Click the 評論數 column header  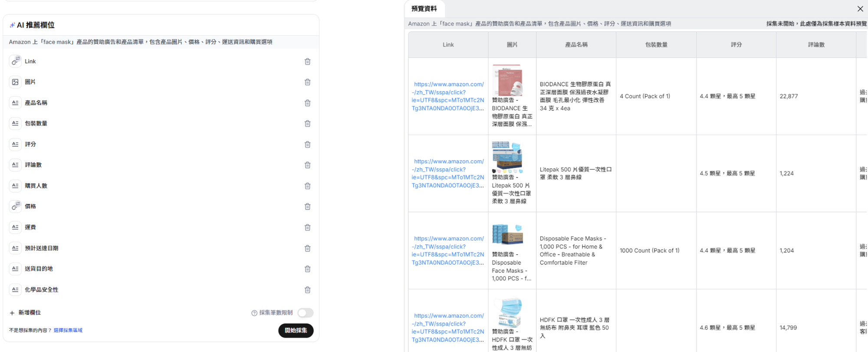point(816,45)
